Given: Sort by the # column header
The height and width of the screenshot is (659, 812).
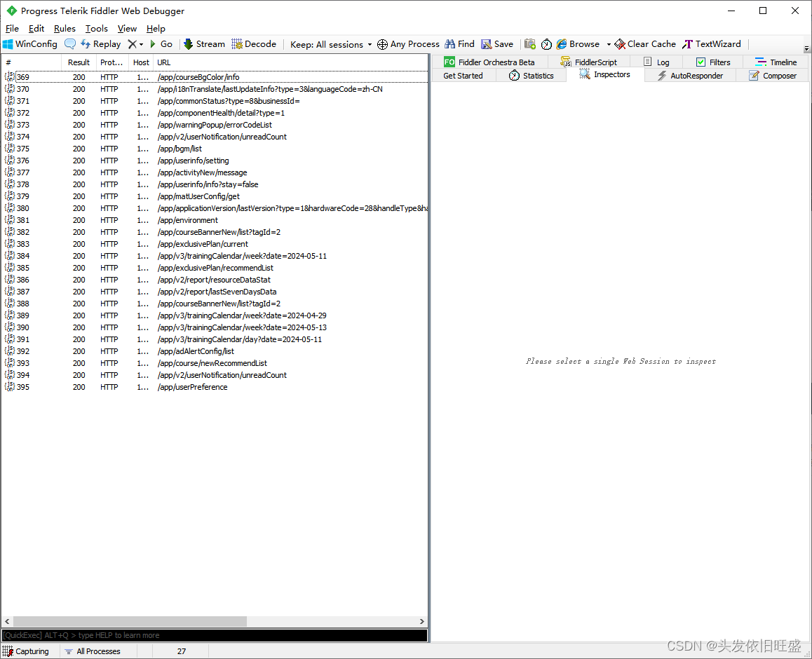Looking at the screenshot, I should pyautogui.click(x=31, y=62).
